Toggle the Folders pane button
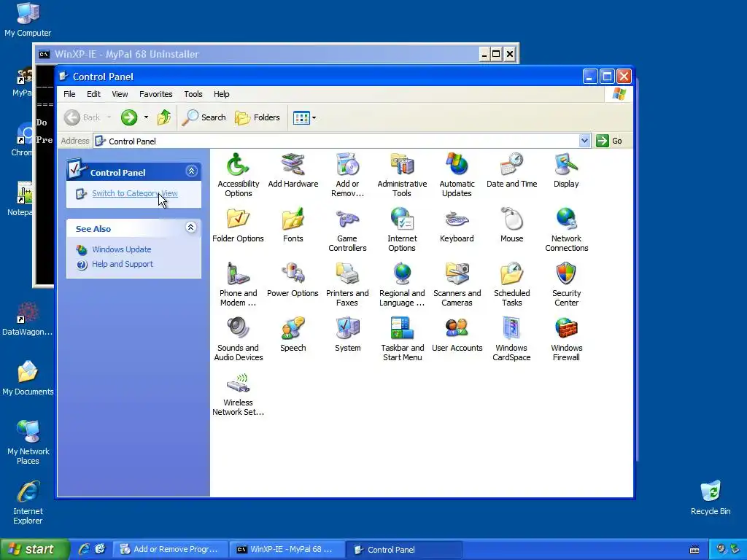747x560 pixels. coord(258,117)
